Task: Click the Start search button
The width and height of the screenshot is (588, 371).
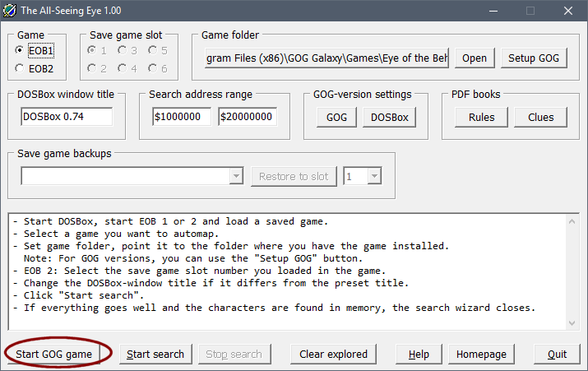Action: point(155,354)
